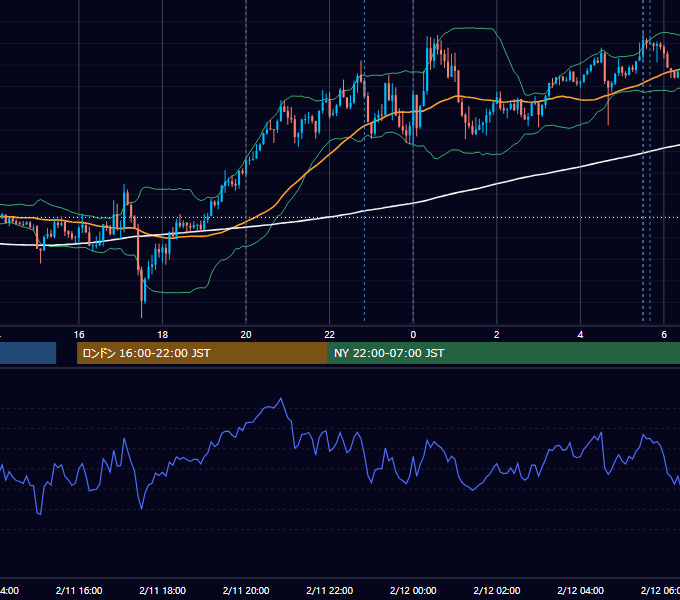The height and width of the screenshot is (600, 680).
Task: Click the 22 hour label on price chart axis
Action: pyautogui.click(x=330, y=335)
